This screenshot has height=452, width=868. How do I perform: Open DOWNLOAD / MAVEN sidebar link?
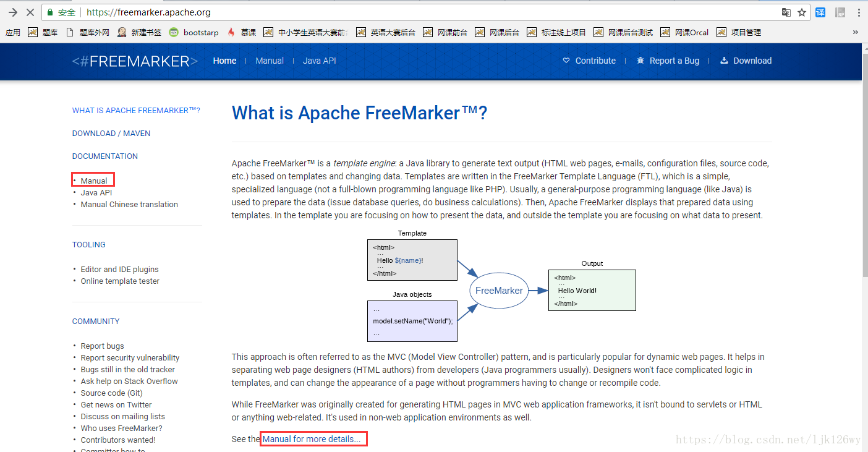111,134
